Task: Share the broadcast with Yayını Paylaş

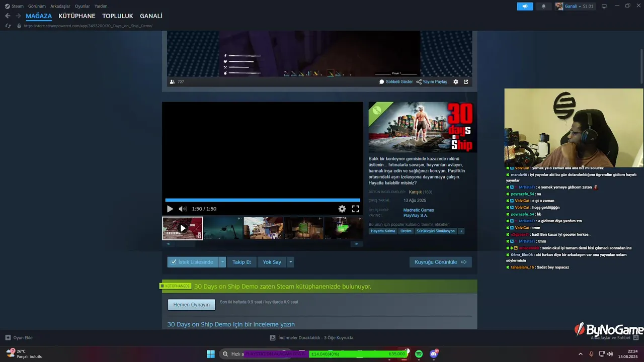Action: coord(432,81)
